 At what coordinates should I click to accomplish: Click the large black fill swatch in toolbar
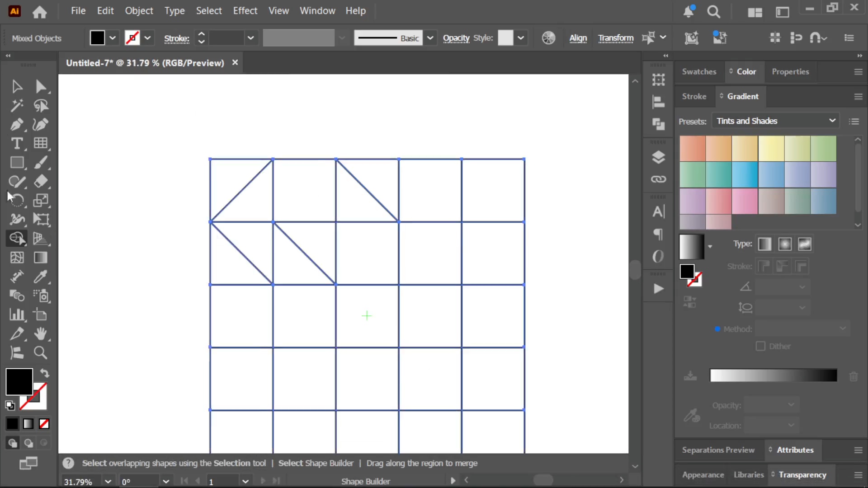[x=19, y=382]
